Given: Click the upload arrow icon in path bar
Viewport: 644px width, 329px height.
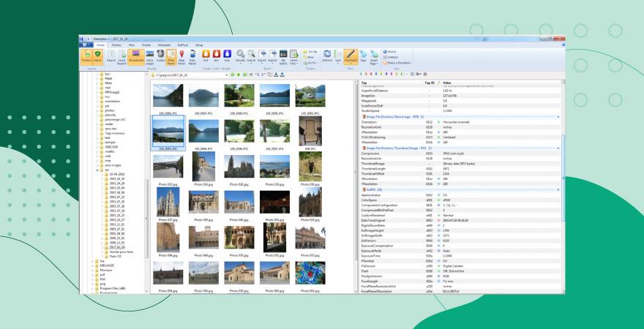Looking at the screenshot, I should pos(282,75).
